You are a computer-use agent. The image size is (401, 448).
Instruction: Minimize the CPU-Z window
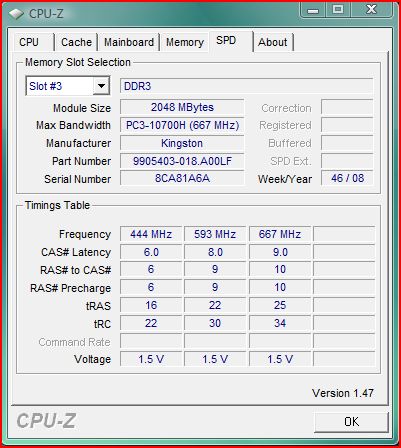point(314,10)
